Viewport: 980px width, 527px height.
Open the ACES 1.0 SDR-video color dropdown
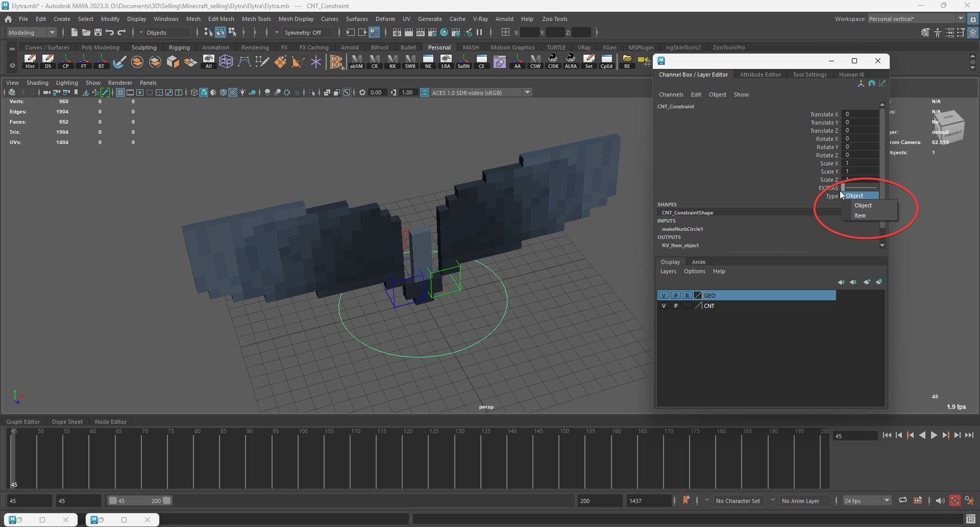click(481, 92)
